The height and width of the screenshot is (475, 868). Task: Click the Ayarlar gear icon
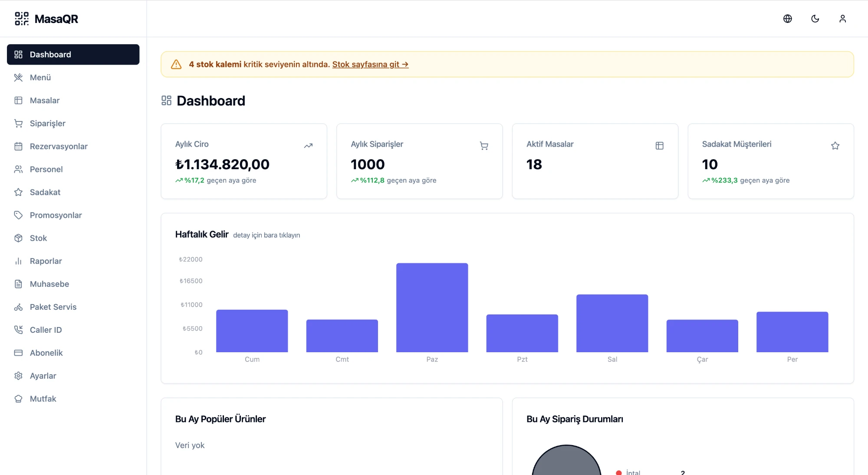[18, 376]
